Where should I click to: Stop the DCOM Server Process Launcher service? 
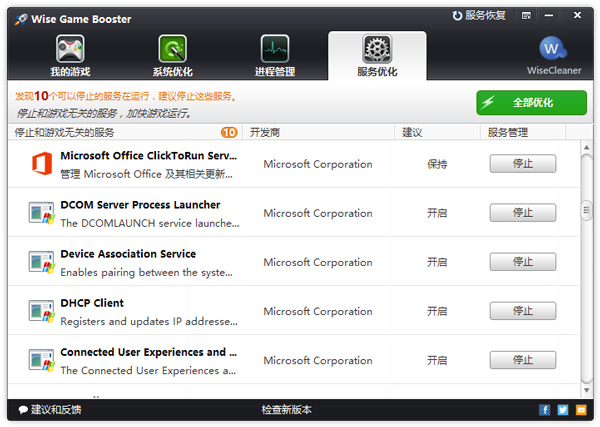pyautogui.click(x=522, y=213)
